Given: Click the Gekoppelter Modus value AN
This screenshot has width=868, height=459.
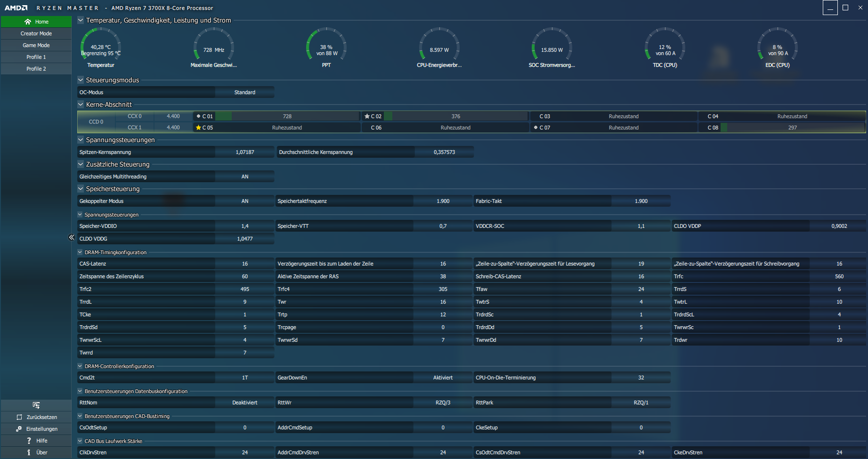Looking at the screenshot, I should pyautogui.click(x=245, y=201).
